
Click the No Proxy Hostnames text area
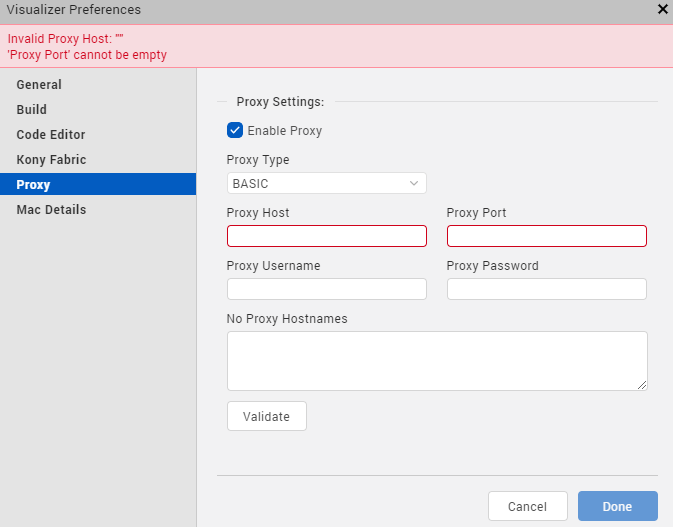pyautogui.click(x=436, y=360)
